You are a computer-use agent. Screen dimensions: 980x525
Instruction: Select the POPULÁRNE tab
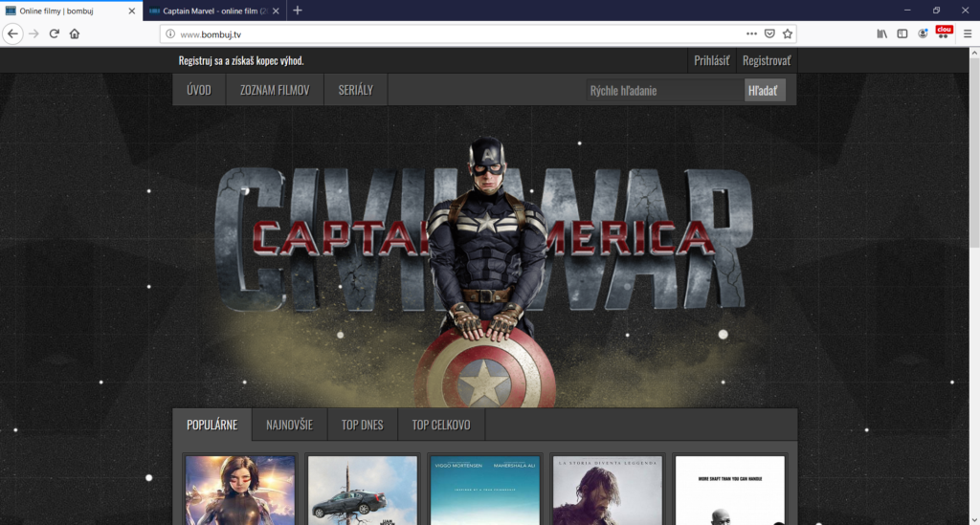pyautogui.click(x=212, y=426)
